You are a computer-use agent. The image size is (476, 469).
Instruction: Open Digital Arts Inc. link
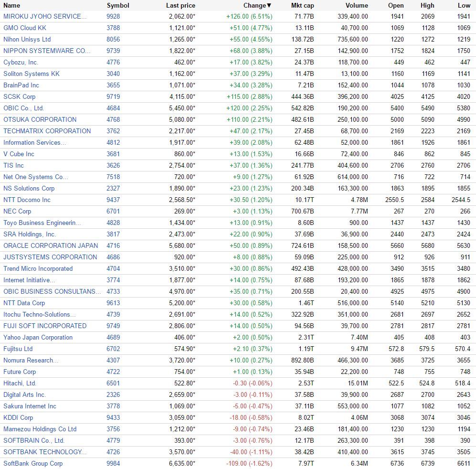tap(25, 395)
